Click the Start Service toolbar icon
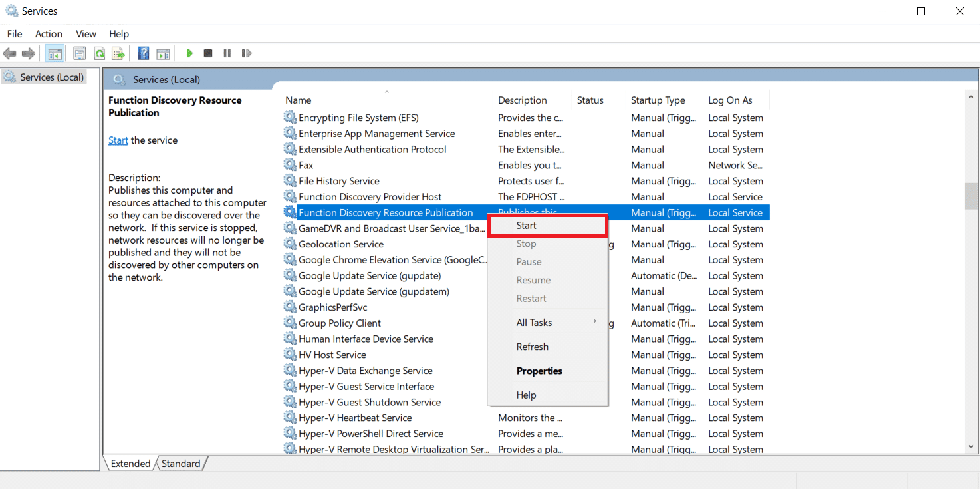The height and width of the screenshot is (489, 980). pyautogui.click(x=189, y=53)
